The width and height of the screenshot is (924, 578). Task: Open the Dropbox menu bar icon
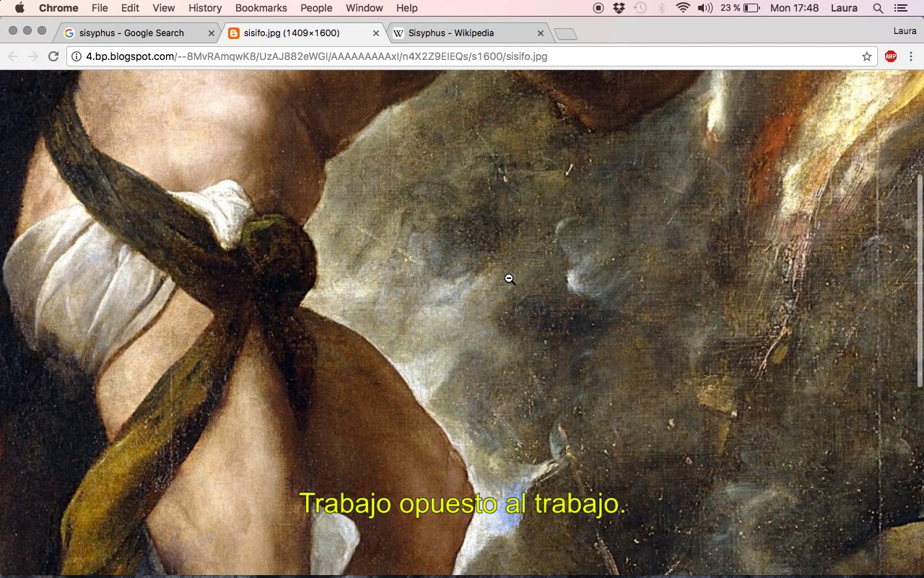(619, 8)
